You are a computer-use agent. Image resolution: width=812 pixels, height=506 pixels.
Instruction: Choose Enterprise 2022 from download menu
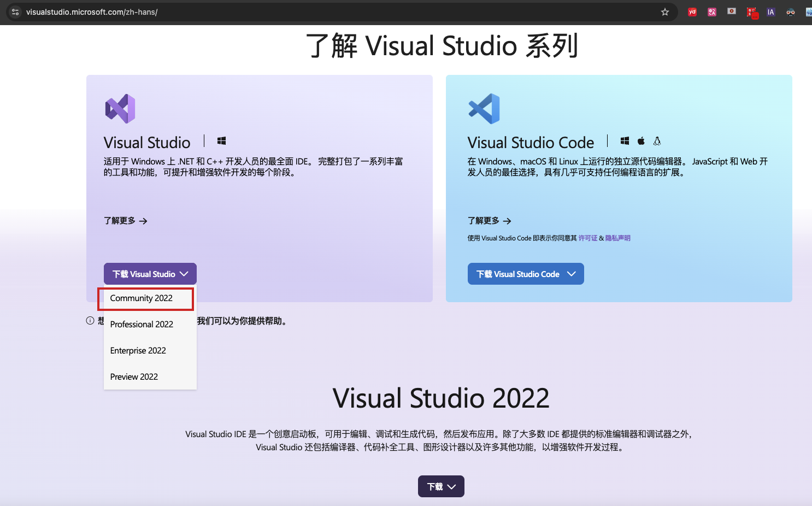[x=138, y=351]
